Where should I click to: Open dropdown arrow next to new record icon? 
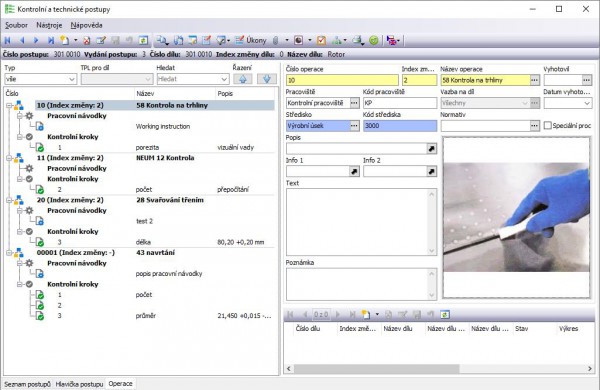click(75, 40)
